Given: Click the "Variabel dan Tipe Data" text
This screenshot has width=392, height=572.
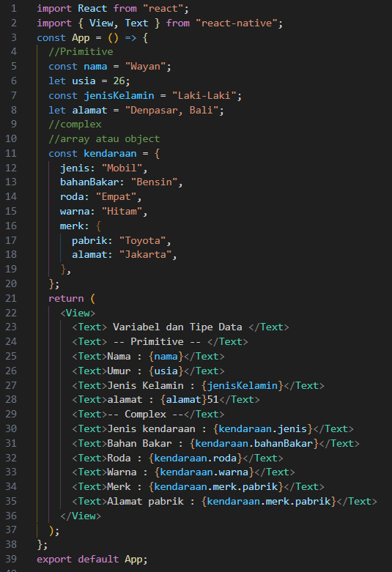Looking at the screenshot, I should pyautogui.click(x=177, y=327).
